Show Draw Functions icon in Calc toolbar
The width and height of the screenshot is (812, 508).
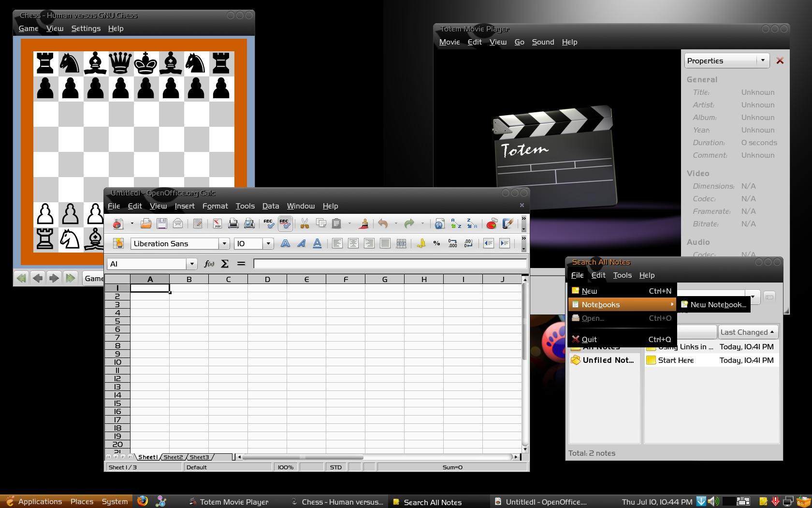[507, 224]
